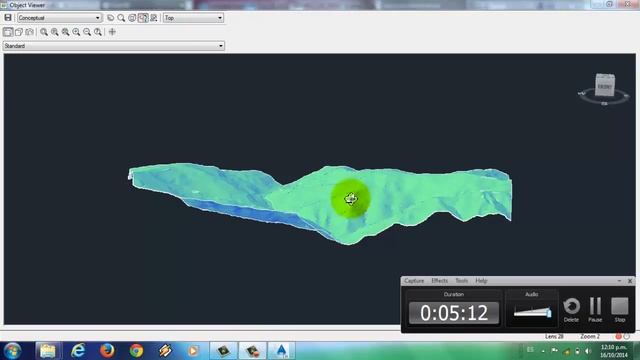The image size is (640, 360).
Task: Switch to the Camtasia recorder taskbar item
Action: 252,351
